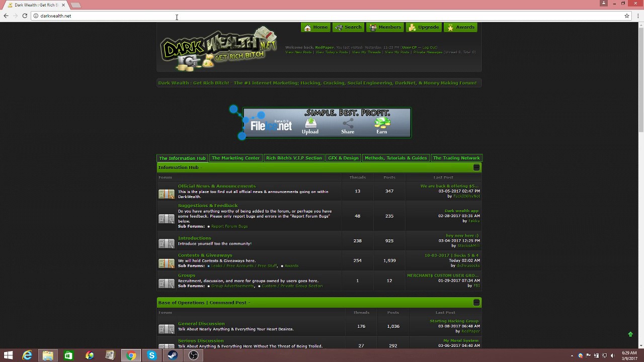Click the green scroll-to-top arrow
644x362 pixels.
pos(630,334)
